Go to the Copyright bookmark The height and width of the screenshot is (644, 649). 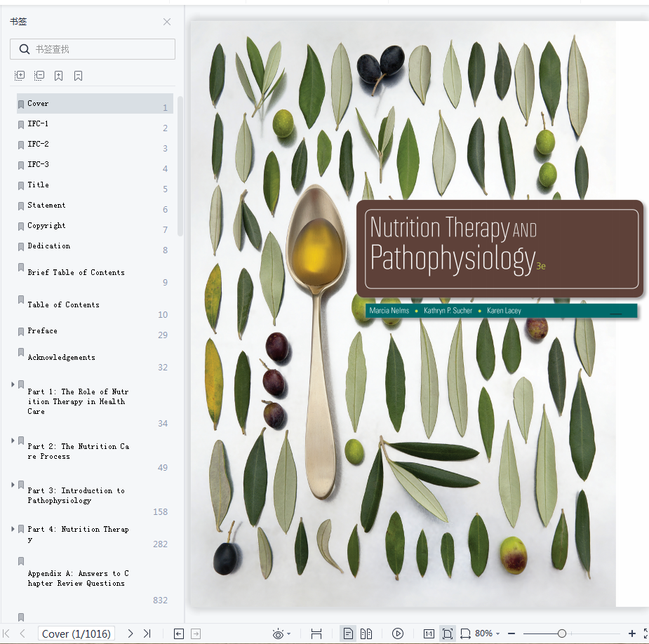(46, 225)
